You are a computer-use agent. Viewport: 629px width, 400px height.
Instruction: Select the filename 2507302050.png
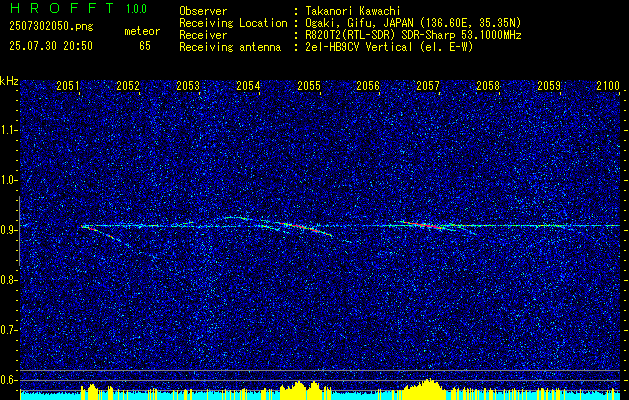51,26
